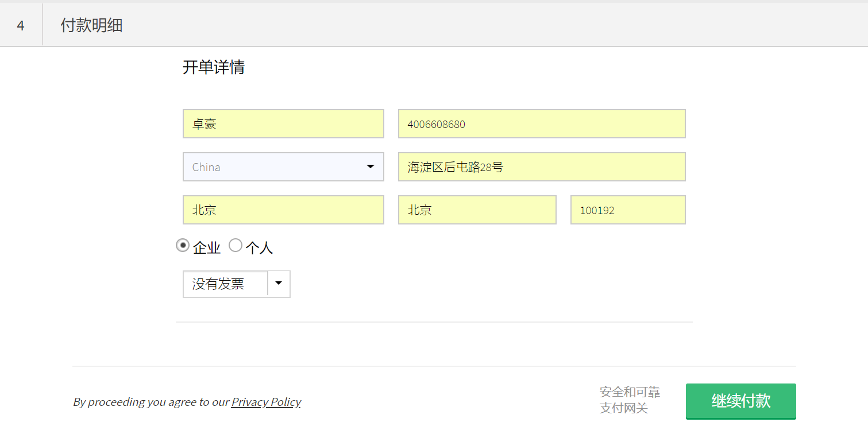Screen dimensions: 868x430
Task: Click the 个人 option label text
Action: [259, 248]
